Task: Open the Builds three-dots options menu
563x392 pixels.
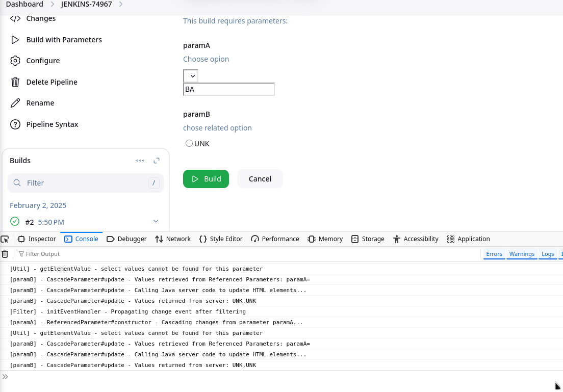Action: pyautogui.click(x=140, y=161)
